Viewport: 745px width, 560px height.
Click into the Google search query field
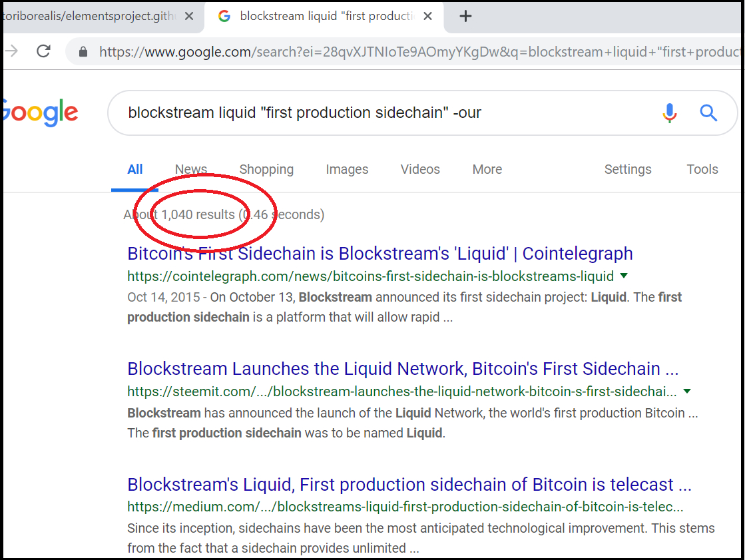pyautogui.click(x=380, y=113)
